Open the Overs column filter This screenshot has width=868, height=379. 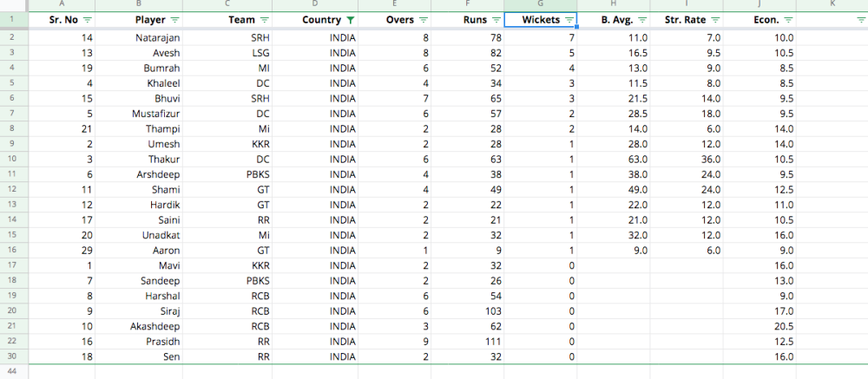coord(423,20)
